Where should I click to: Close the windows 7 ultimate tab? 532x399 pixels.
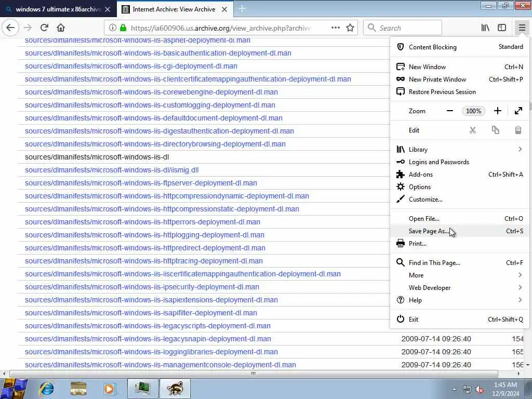tap(108, 9)
